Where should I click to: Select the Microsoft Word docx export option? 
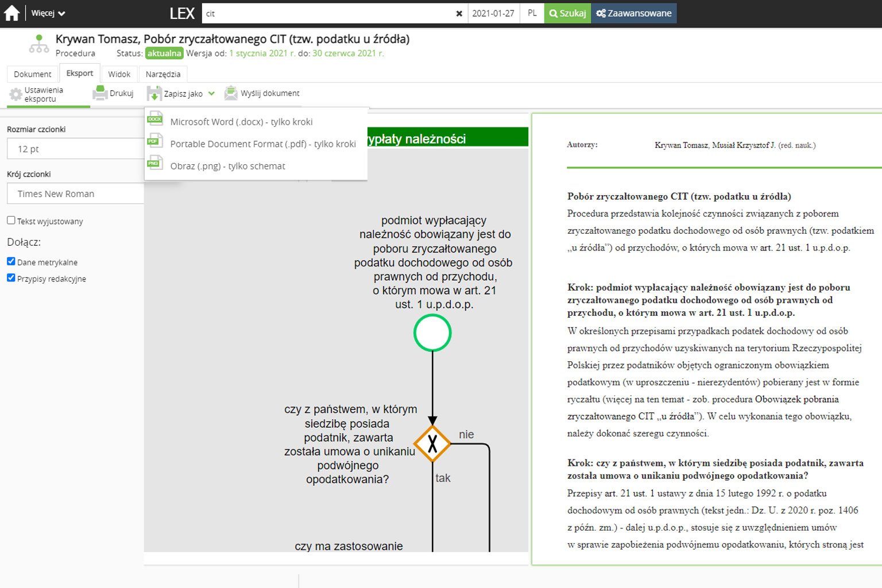[x=241, y=122]
